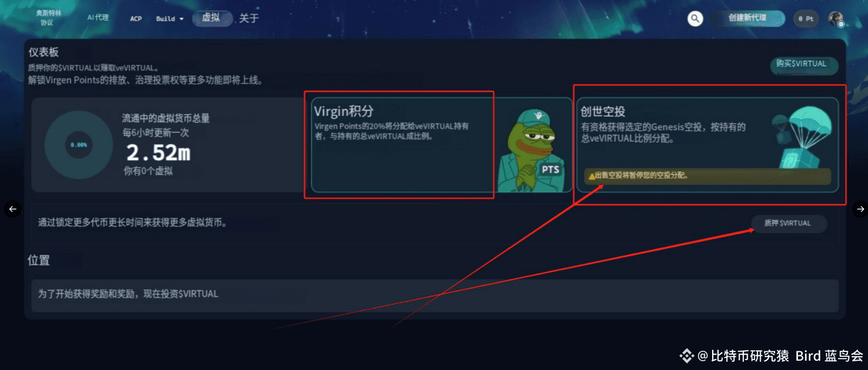Open the Virgin积分 card
The width and height of the screenshot is (868, 370).
coord(441,145)
